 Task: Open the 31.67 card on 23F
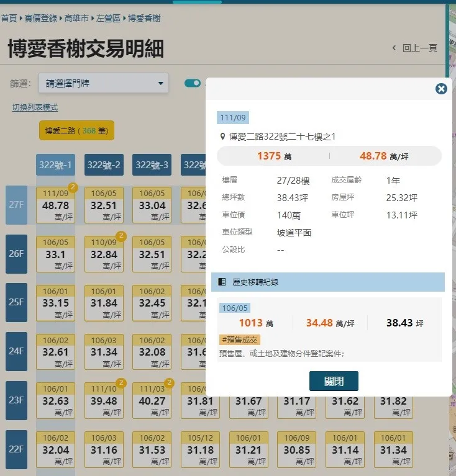click(249, 406)
